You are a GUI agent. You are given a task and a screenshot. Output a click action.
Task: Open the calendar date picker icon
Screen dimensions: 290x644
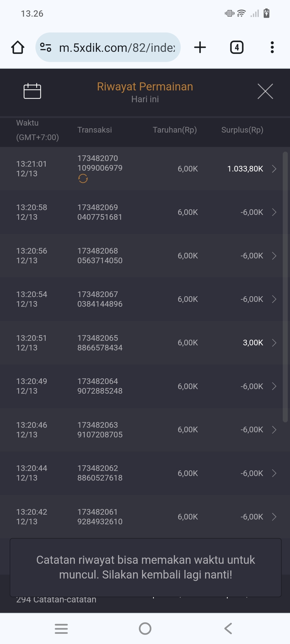click(x=32, y=91)
